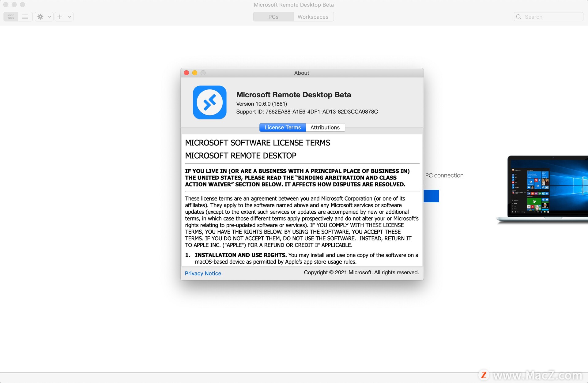Switch to the PCs tab
This screenshot has height=383, width=588.
(x=273, y=17)
